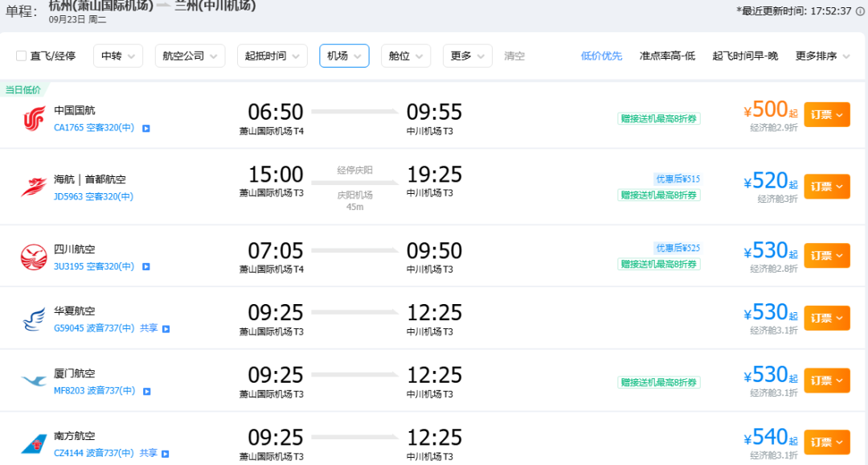Click 清空 to clear filters
868x465 pixels.
click(514, 56)
